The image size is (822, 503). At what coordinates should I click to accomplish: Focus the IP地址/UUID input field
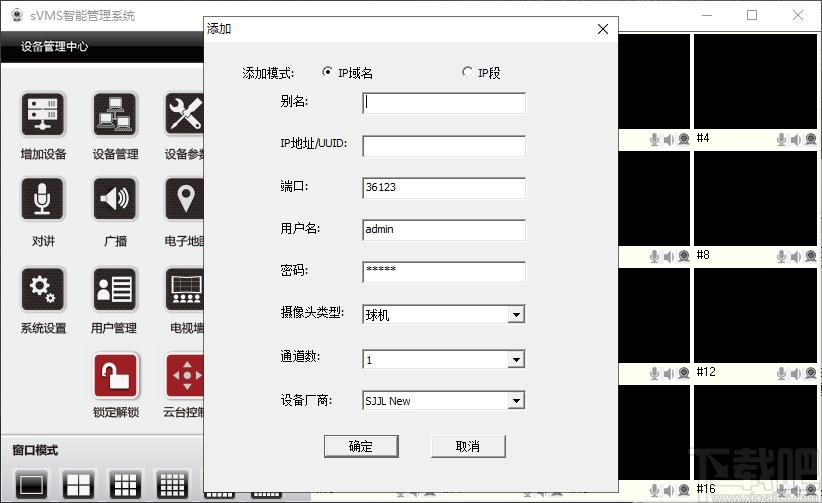[x=444, y=146]
